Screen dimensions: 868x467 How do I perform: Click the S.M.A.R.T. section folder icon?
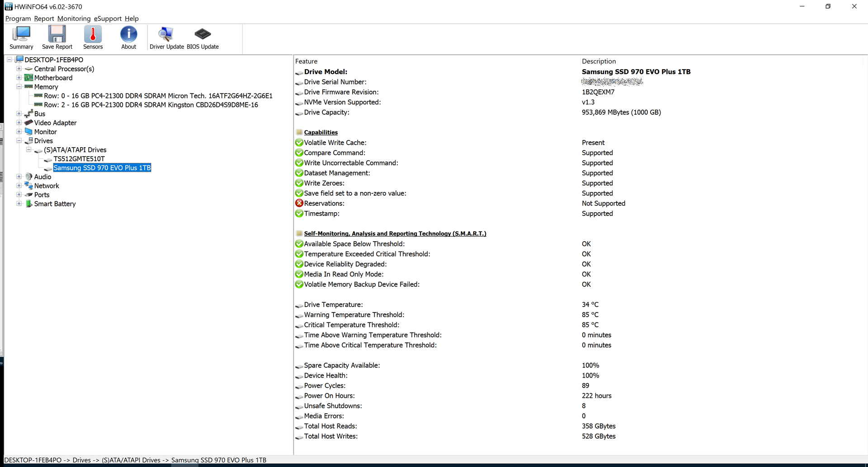pyautogui.click(x=299, y=233)
